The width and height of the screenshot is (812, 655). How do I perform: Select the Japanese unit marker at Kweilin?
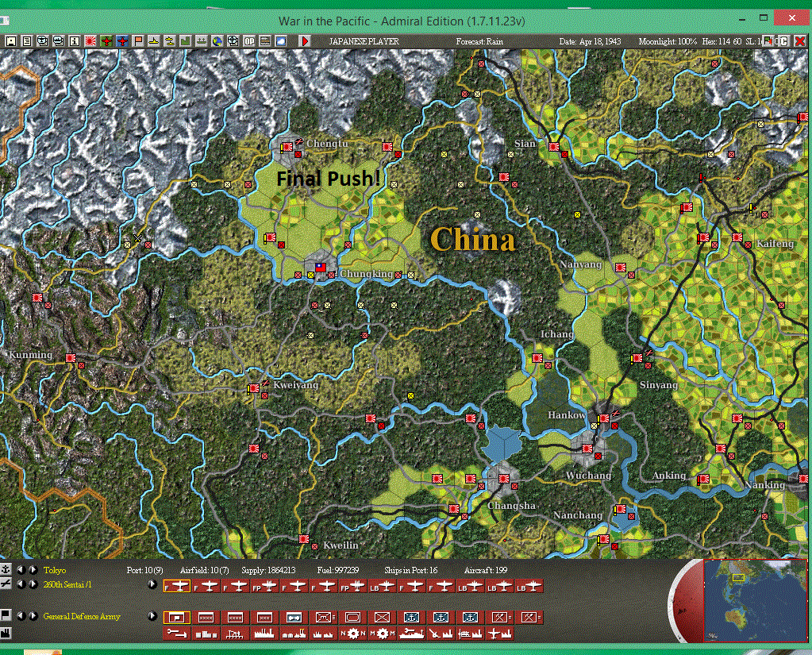coord(304,539)
